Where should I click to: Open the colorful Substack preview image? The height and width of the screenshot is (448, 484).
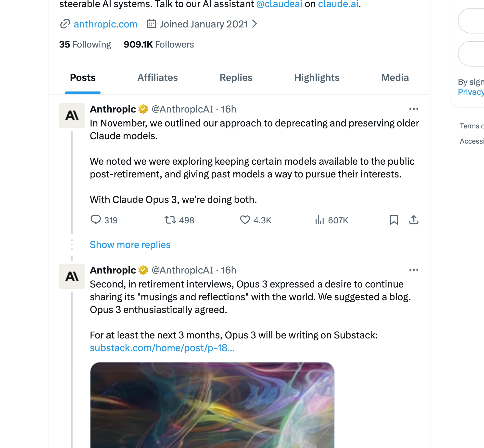coord(212,404)
